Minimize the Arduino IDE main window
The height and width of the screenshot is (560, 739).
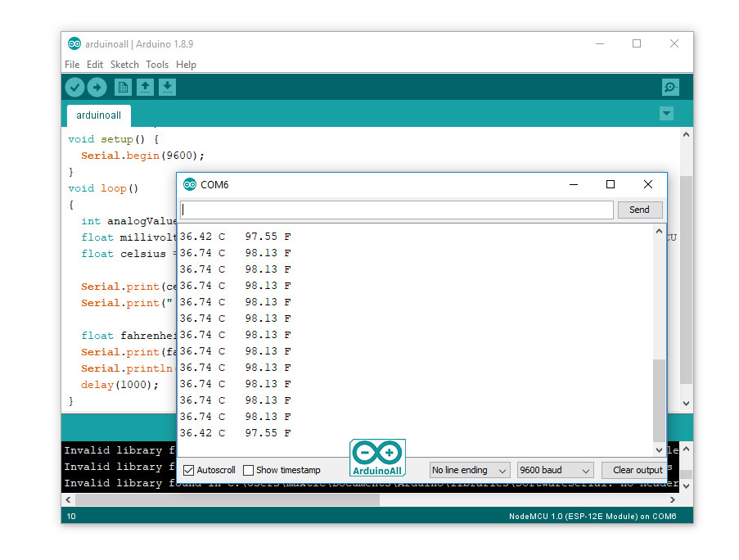coord(600,44)
